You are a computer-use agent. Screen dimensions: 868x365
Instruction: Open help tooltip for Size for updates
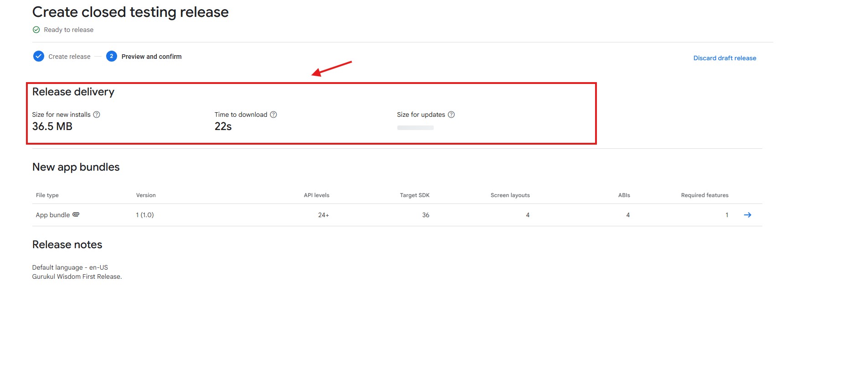click(451, 115)
